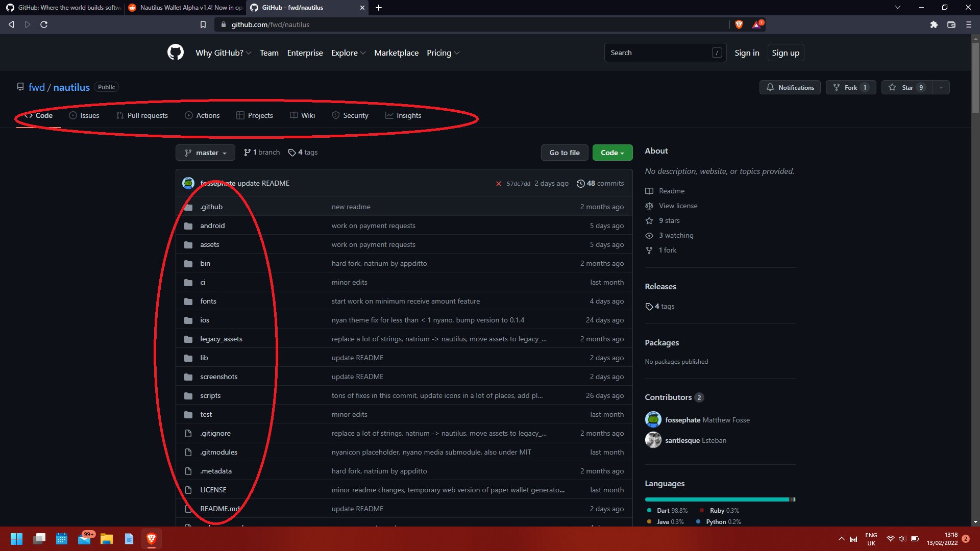Image resolution: width=980 pixels, height=551 pixels.
Task: Open the Projects tab
Action: click(255, 116)
